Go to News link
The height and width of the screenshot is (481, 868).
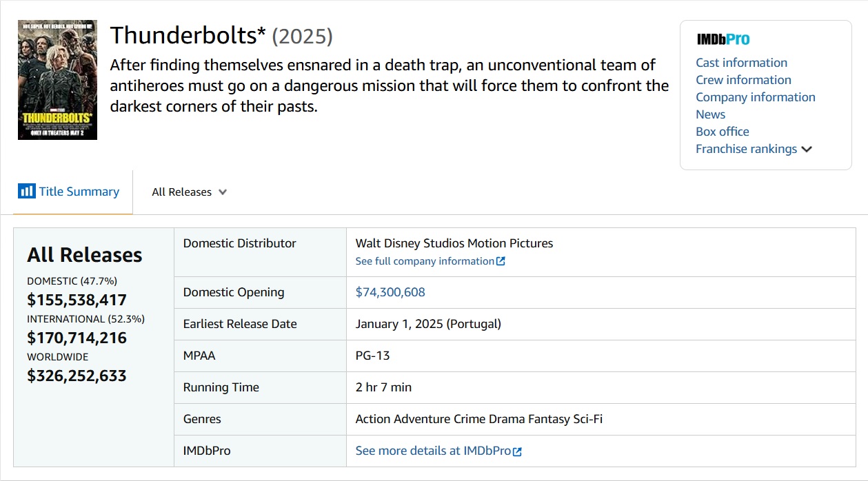point(710,114)
